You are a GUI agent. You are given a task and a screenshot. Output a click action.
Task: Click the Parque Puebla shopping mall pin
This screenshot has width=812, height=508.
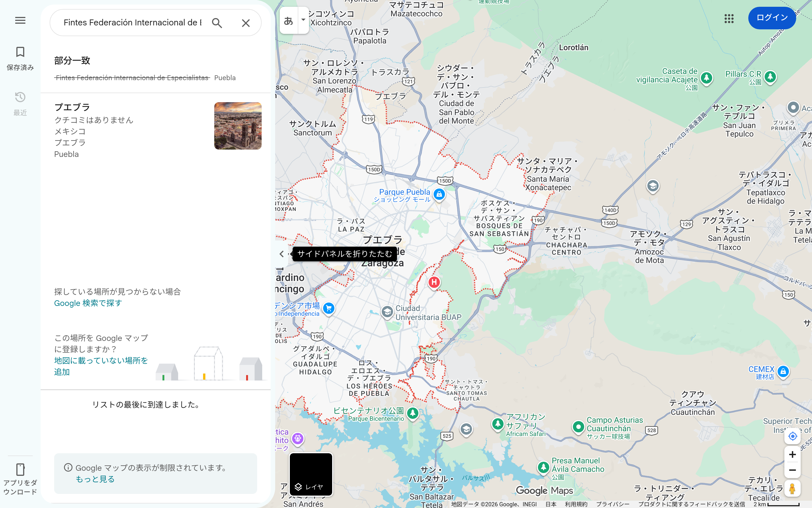[439, 195]
